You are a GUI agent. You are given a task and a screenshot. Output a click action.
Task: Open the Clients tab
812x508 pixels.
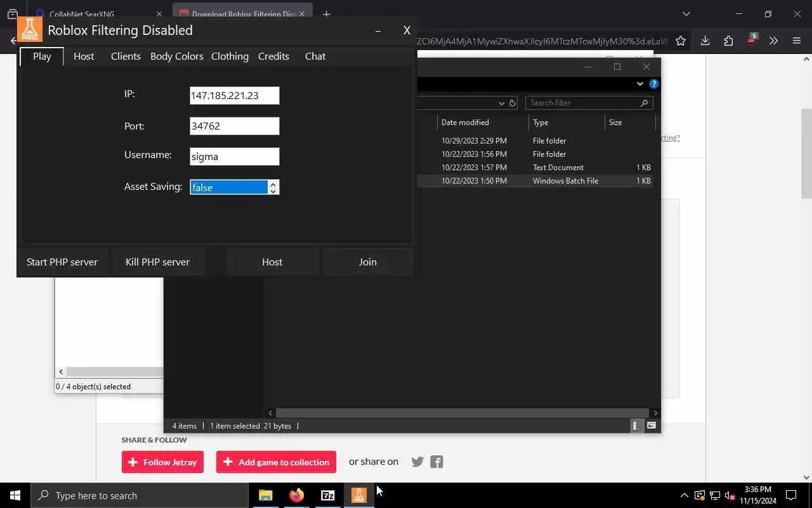pyautogui.click(x=126, y=57)
